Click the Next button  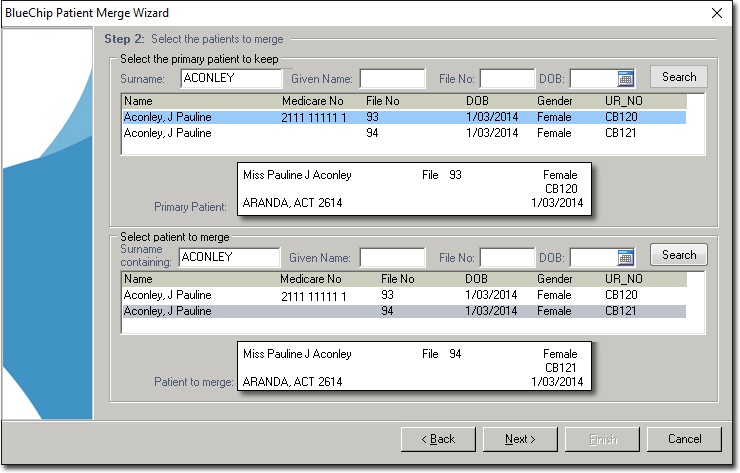[520, 439]
